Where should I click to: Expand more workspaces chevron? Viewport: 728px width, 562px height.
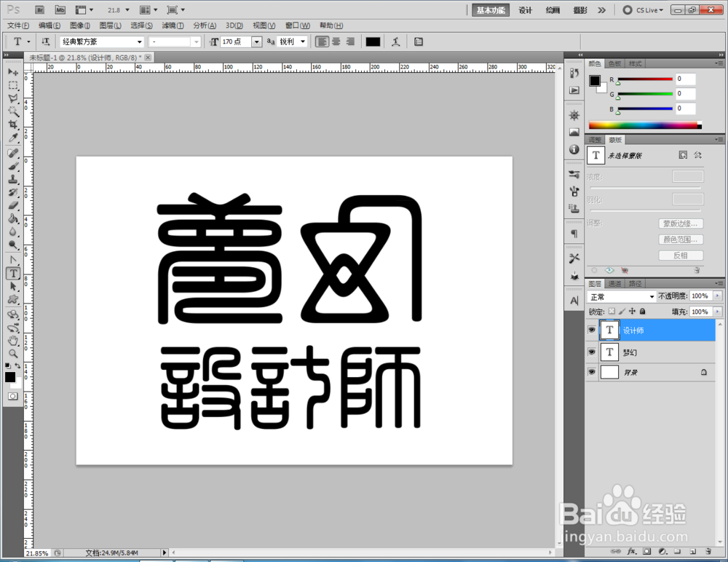tap(602, 9)
